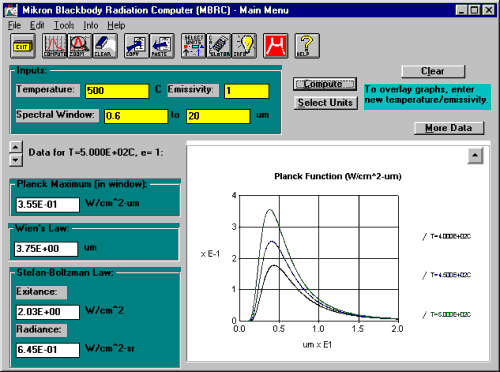
Task: Select the Zoom magnifier toolbar icon
Action: (x=80, y=46)
